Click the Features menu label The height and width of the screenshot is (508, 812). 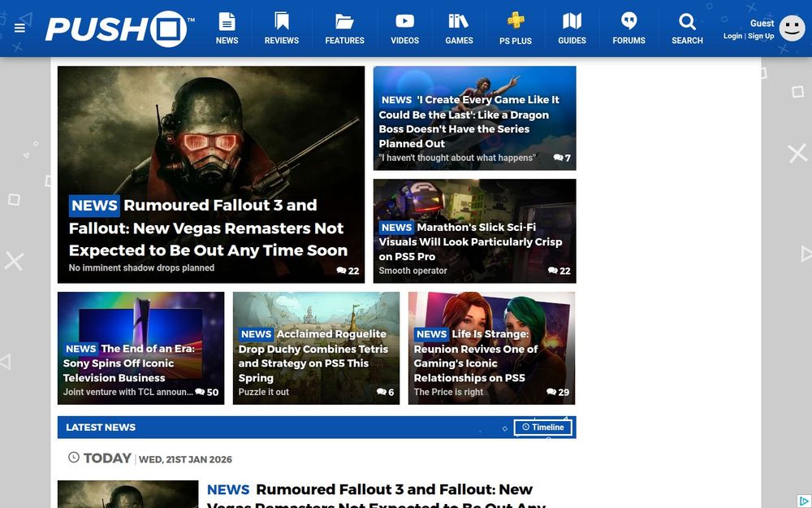(344, 41)
